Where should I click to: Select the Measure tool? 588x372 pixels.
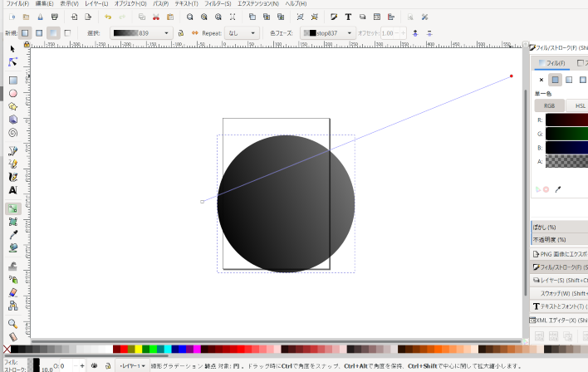click(12, 336)
